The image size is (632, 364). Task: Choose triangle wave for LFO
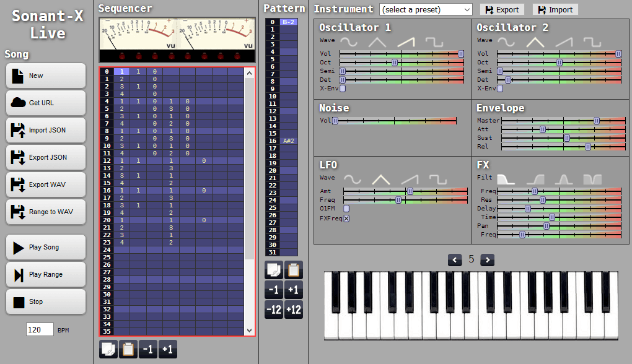pyautogui.click(x=381, y=179)
